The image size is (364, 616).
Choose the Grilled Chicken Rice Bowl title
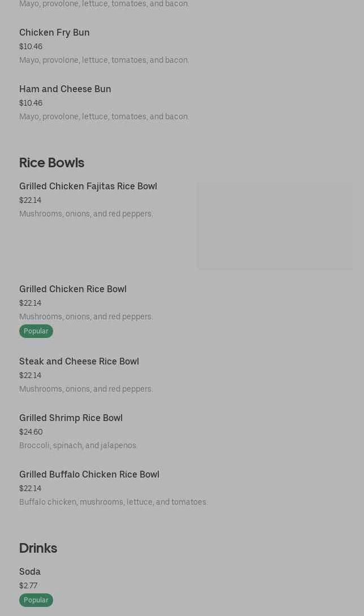pos(73,289)
